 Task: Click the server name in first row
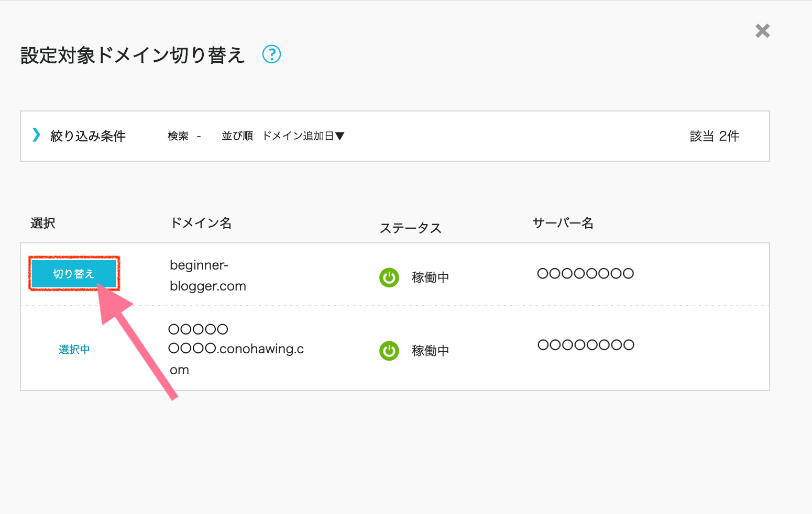(x=585, y=274)
